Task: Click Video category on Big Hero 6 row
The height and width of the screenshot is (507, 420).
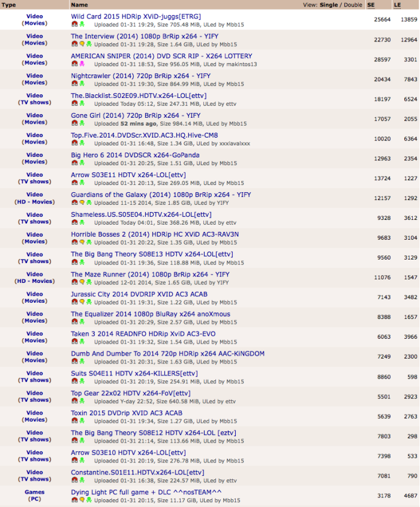Action: 35,155
